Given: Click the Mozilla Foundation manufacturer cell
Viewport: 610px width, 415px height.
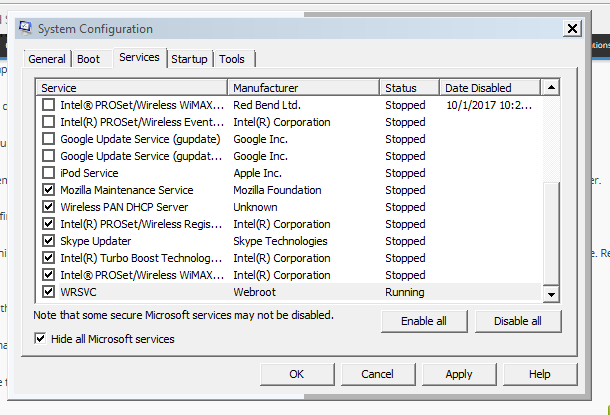Looking at the screenshot, I should (277, 190).
